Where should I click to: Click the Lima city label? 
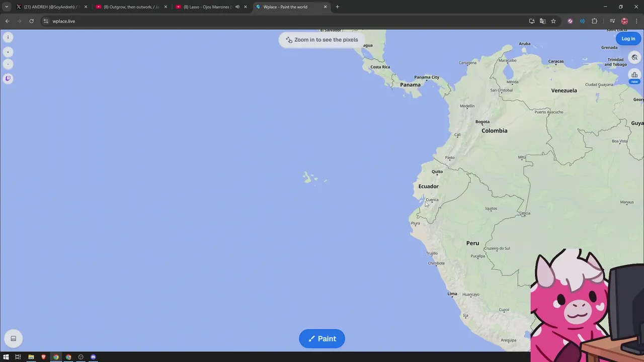[452, 294]
